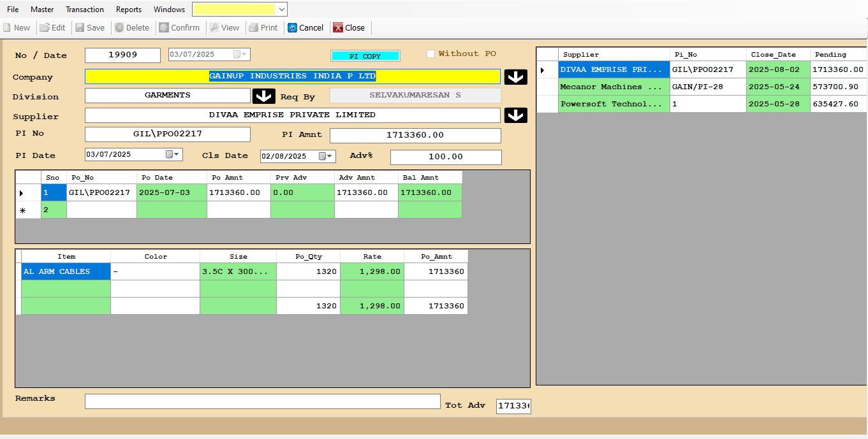Click the Confirm toolbar icon
868x439 pixels.
(x=164, y=28)
